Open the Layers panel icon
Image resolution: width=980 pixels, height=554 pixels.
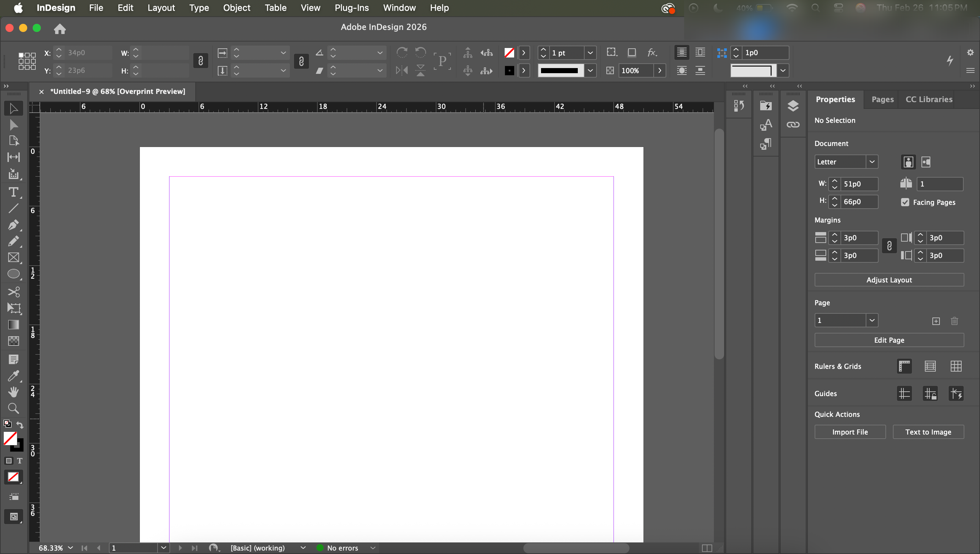click(x=793, y=106)
